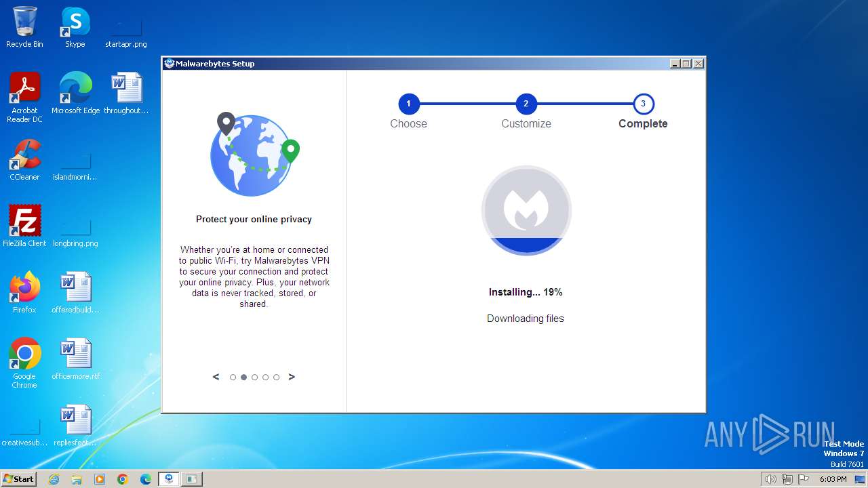Click the Protect your online privacy heading
The height and width of the screenshot is (488, 868).
point(254,220)
